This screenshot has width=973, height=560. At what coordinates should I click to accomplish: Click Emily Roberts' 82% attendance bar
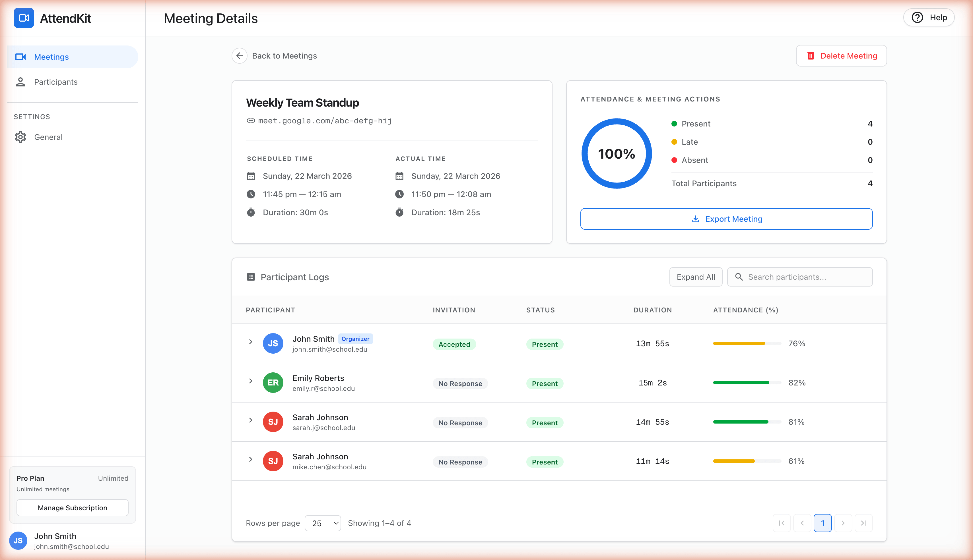[747, 383]
